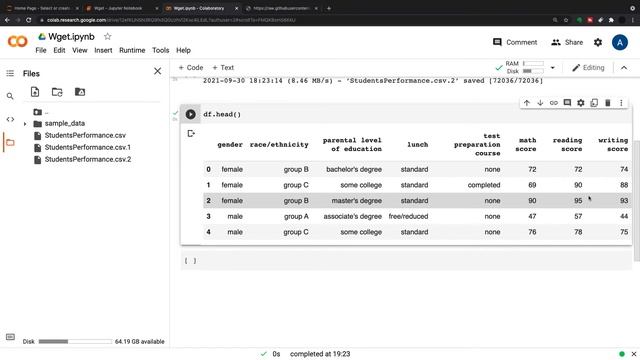640x360 pixels.
Task: Collapse the header with chevron up
Action: [x=624, y=68]
